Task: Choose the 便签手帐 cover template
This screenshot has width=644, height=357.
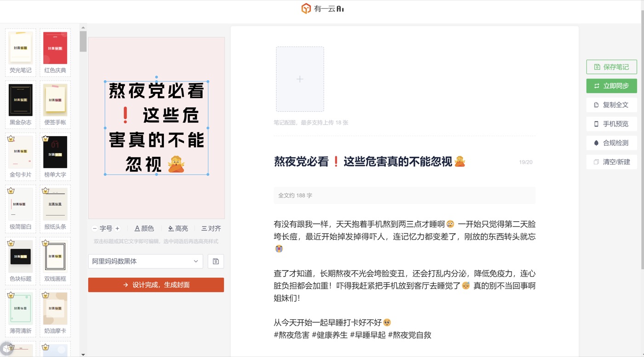Action: (55, 104)
